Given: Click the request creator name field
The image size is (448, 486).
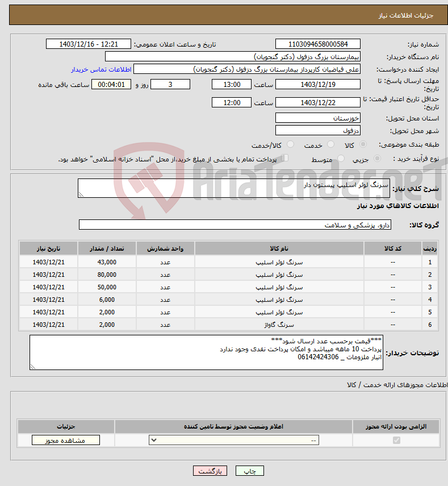Looking at the screenshot, I should (x=247, y=69).
